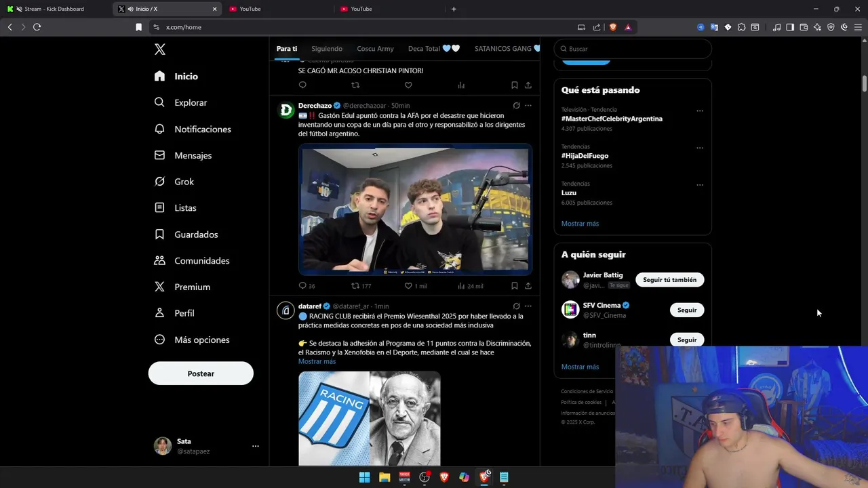Click the X logo in the sidebar
This screenshot has height=488, width=868.
pos(159,49)
